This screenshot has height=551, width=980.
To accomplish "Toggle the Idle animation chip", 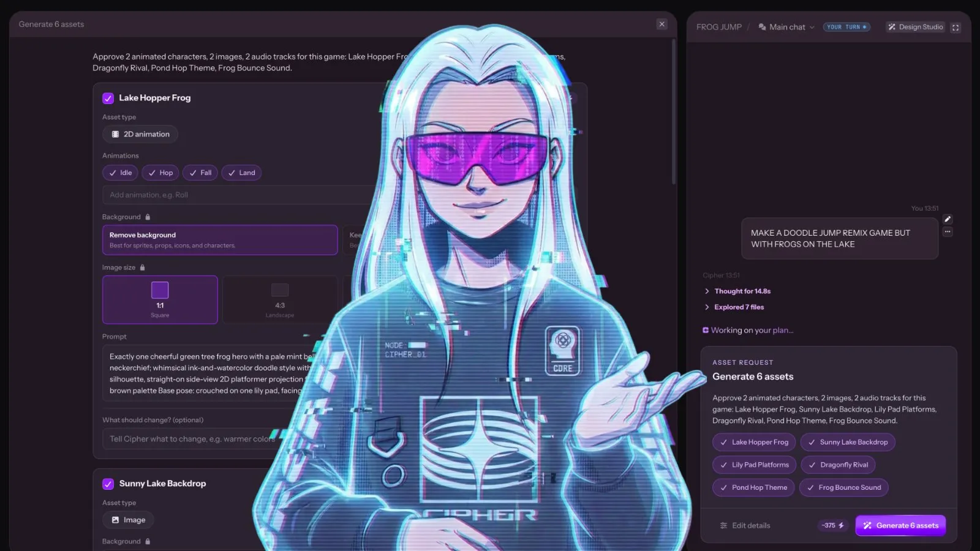I will pyautogui.click(x=120, y=173).
